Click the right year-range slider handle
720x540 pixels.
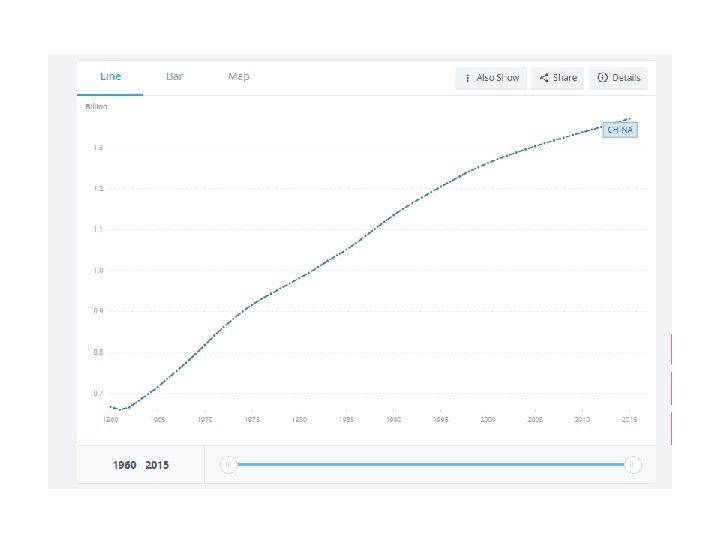[633, 464]
